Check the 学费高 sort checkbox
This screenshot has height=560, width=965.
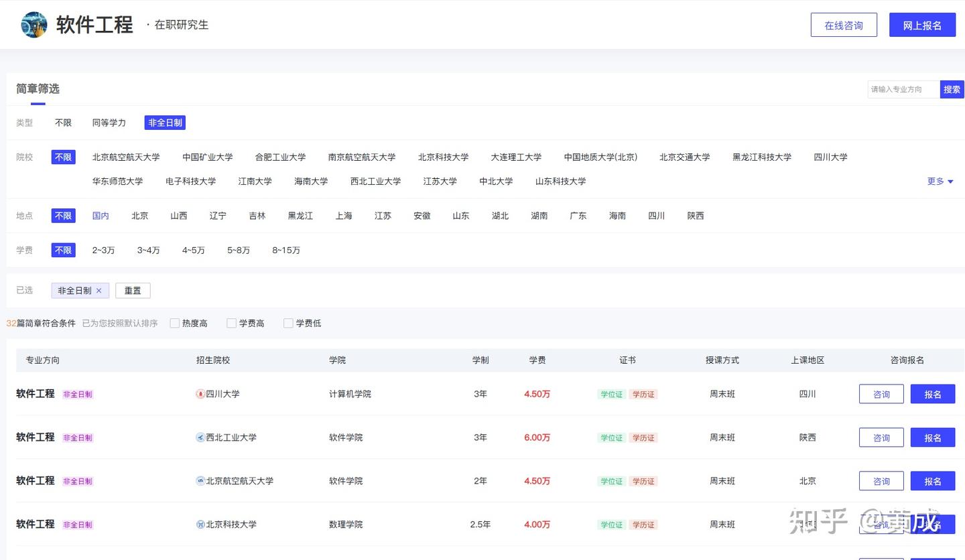[x=232, y=324]
